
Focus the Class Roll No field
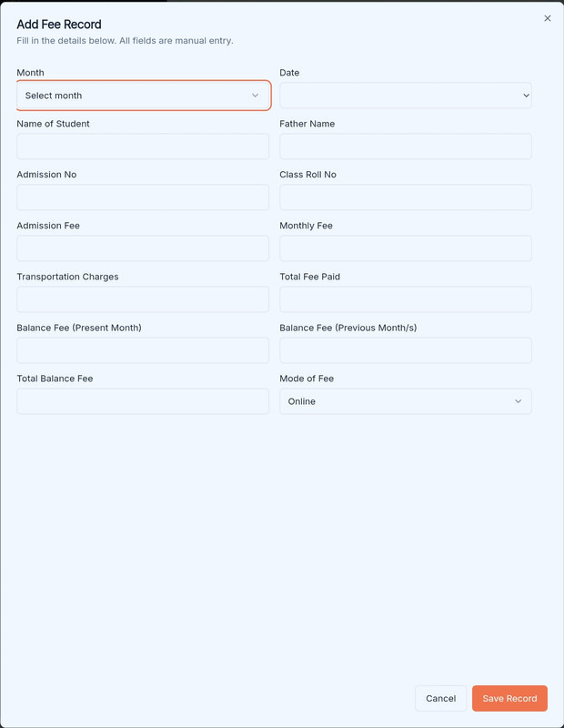[405, 197]
